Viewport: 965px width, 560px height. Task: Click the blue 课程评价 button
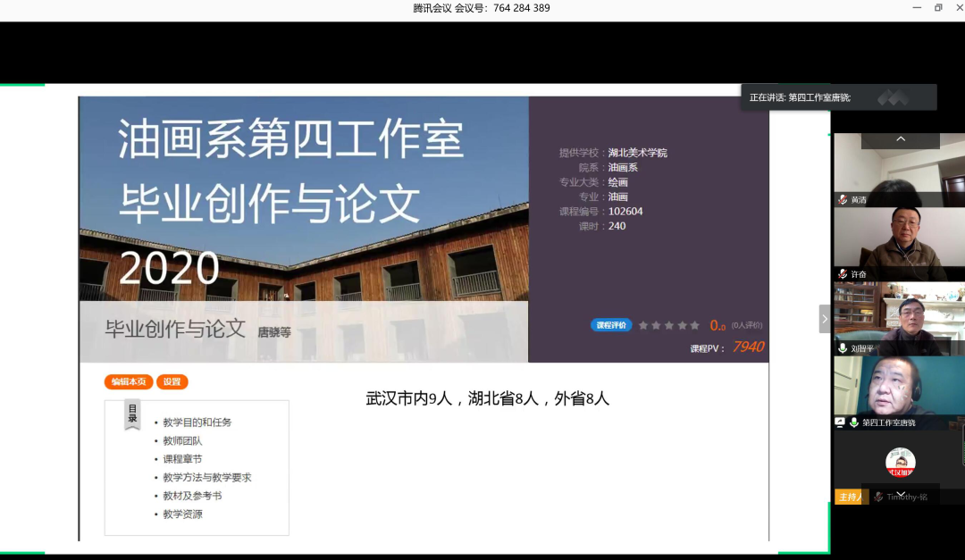tap(611, 325)
